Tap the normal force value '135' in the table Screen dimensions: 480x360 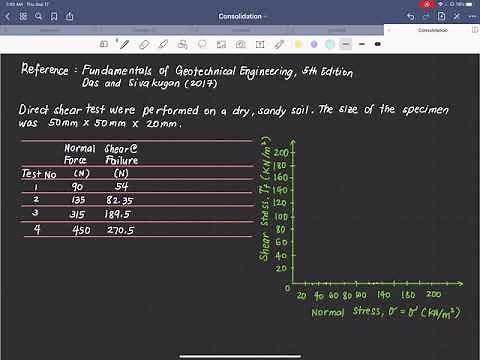(78, 200)
